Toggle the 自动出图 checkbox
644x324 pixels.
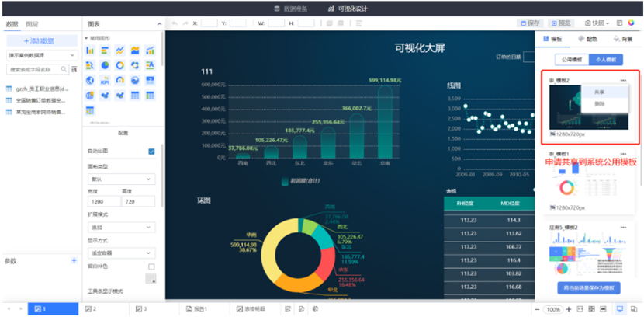click(151, 151)
